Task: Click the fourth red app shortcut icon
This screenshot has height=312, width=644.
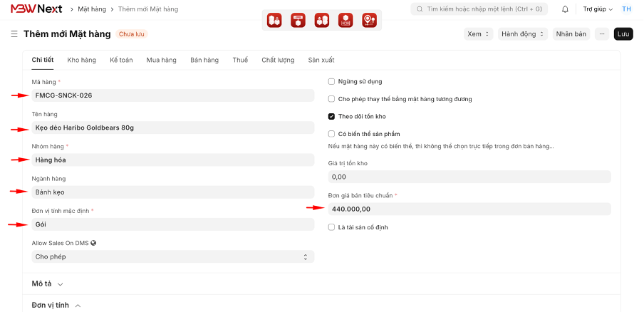Action: [346, 21]
